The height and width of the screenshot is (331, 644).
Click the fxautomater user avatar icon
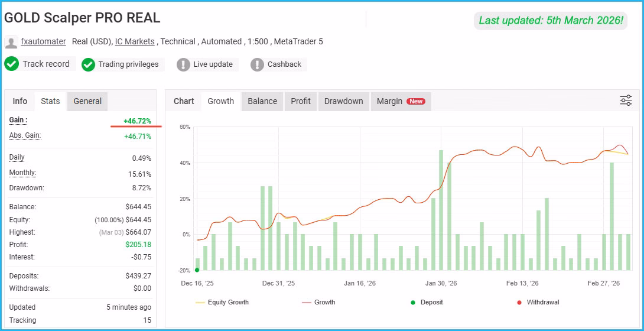11,42
